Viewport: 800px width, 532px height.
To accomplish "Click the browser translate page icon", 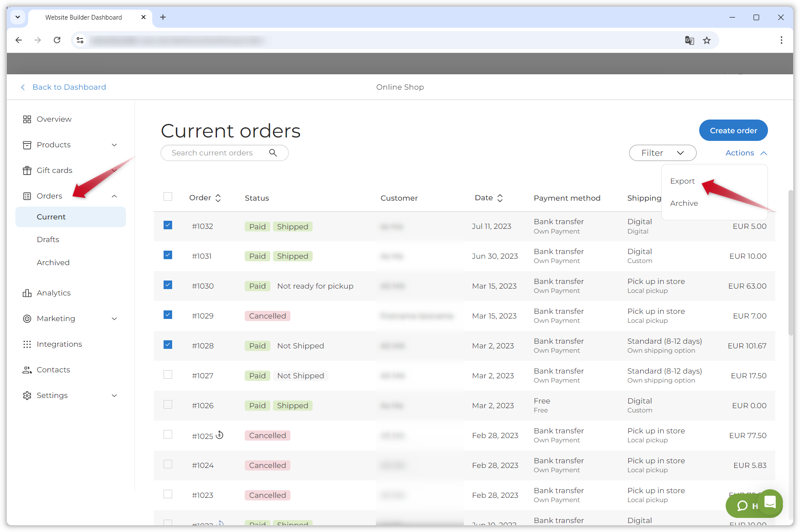I will click(x=689, y=40).
